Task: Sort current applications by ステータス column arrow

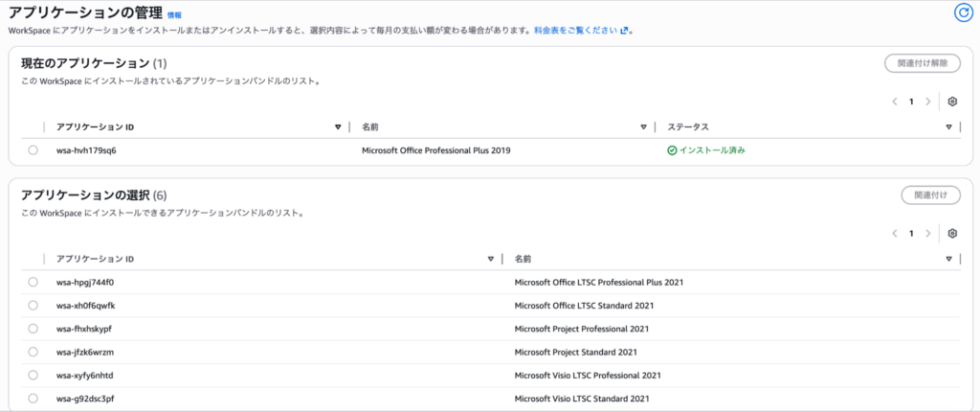Action: (948, 126)
